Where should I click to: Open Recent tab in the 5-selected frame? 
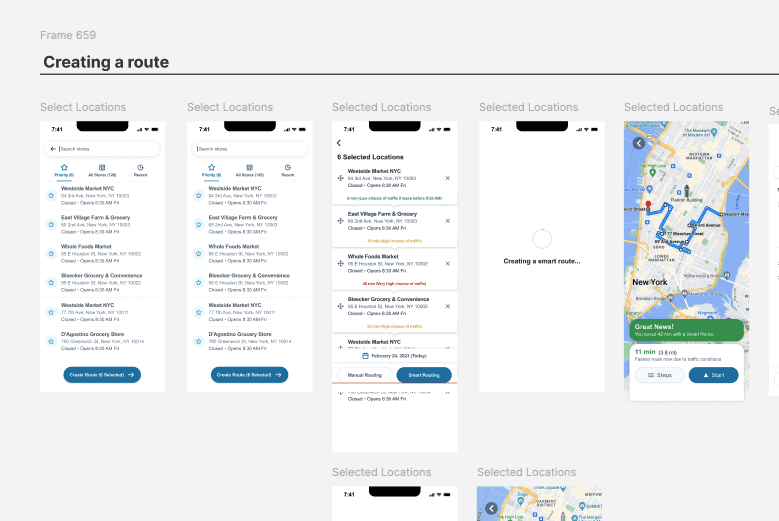[x=288, y=170]
